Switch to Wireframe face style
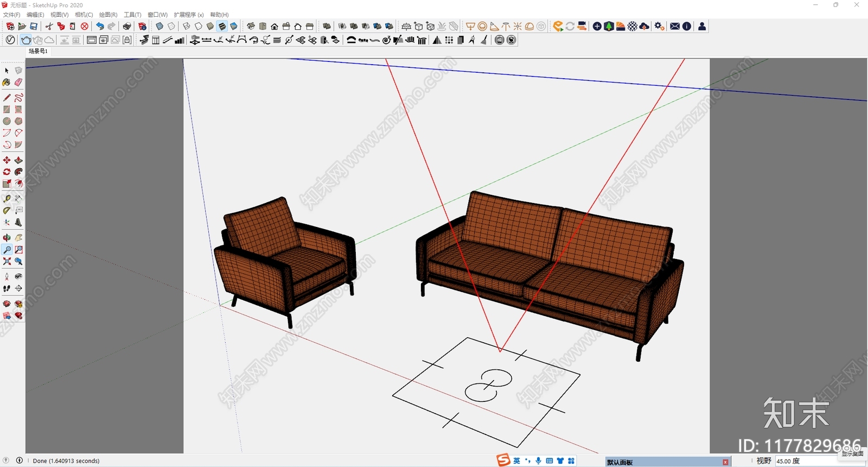 [187, 26]
